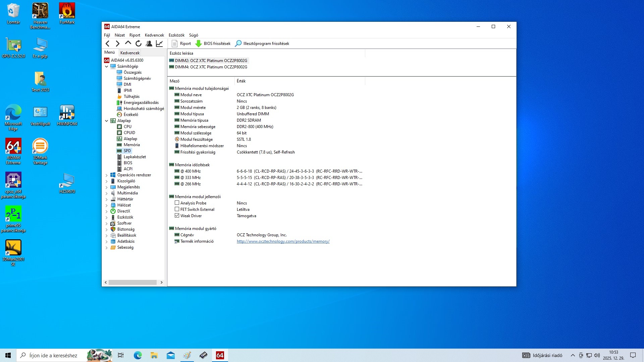Viewport: 644px width, 362px height.
Task: Toggle the FET Switch External checkbox
Action: [177, 209]
